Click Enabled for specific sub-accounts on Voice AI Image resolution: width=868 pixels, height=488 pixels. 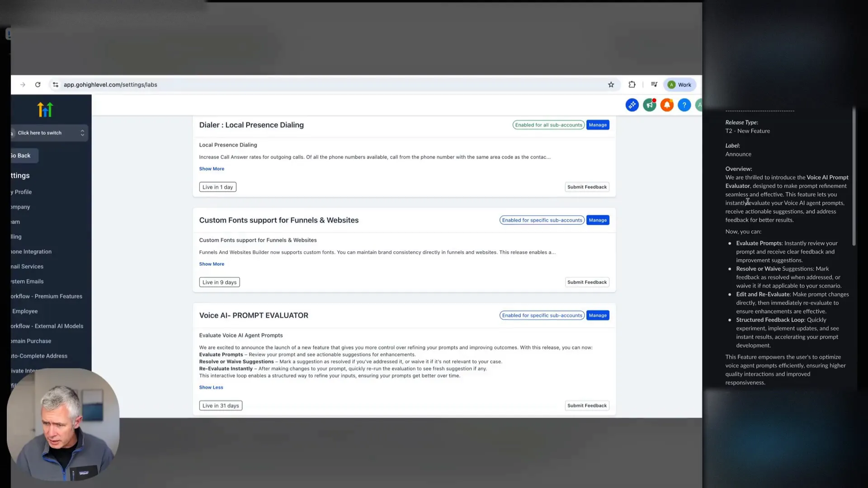[x=542, y=315]
